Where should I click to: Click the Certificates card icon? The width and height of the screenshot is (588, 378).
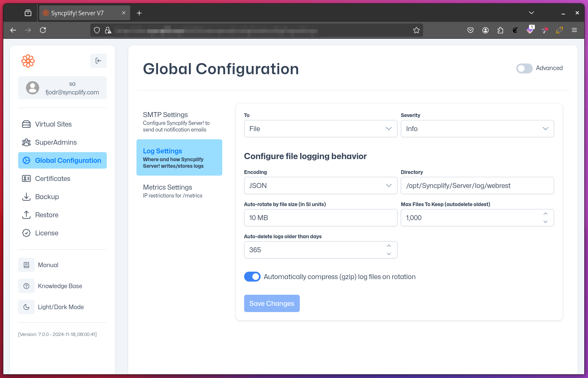pyautogui.click(x=26, y=178)
